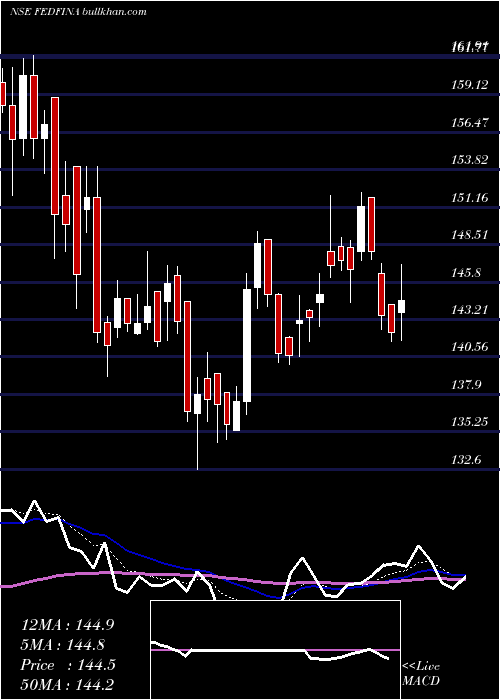The image size is (500, 700).
Task: Click the 148.51 price axis label
Action: tap(470, 235)
